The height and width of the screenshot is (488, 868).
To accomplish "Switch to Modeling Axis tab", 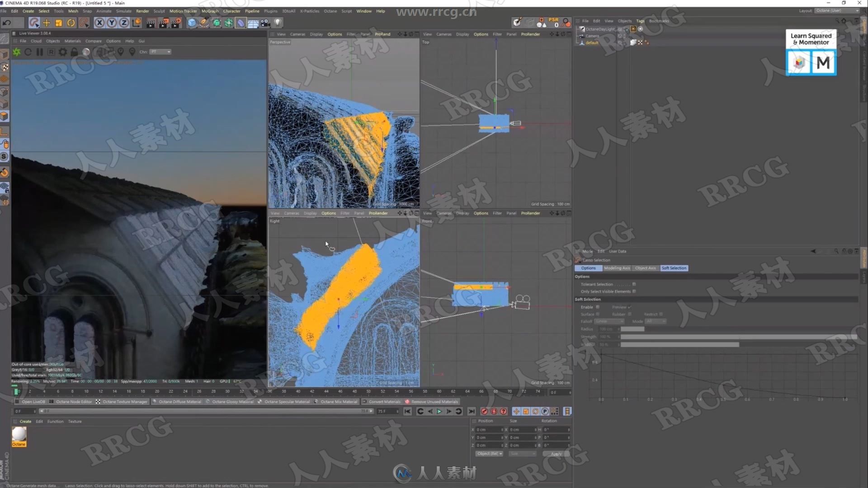I will tap(617, 268).
